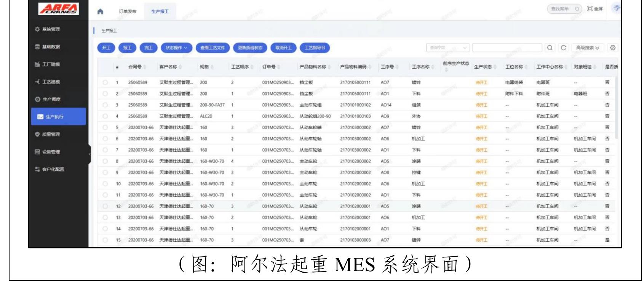Sort by 工序号 column sort icon
This screenshot has height=283, width=644.
coord(397,67)
